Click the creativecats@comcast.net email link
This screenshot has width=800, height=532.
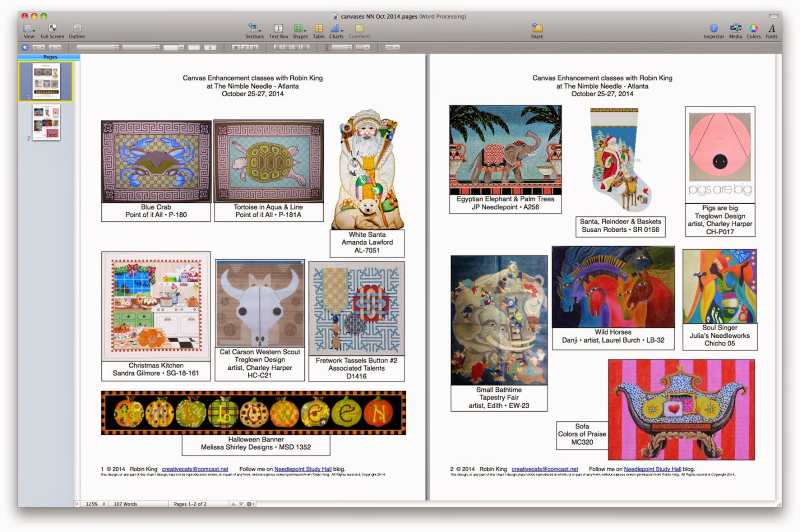pyautogui.click(x=195, y=469)
